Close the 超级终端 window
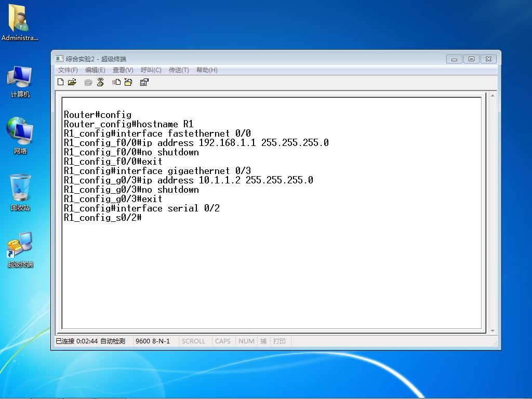This screenshot has width=532, height=399. pyautogui.click(x=488, y=59)
